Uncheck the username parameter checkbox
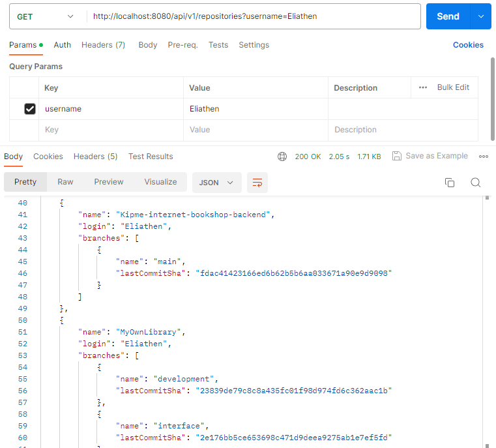The width and height of the screenshot is (496, 448). point(30,109)
